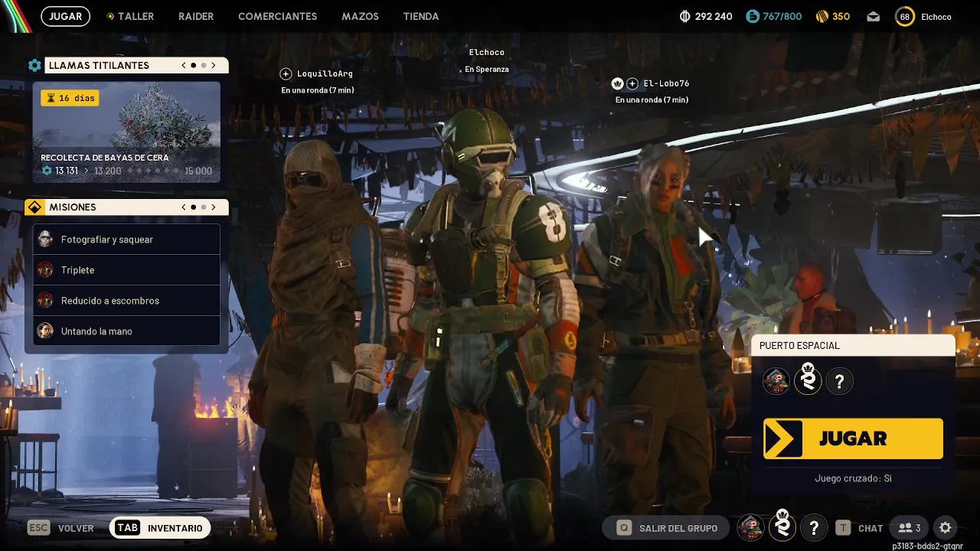Click the ESC VOLVER back button

click(60, 528)
